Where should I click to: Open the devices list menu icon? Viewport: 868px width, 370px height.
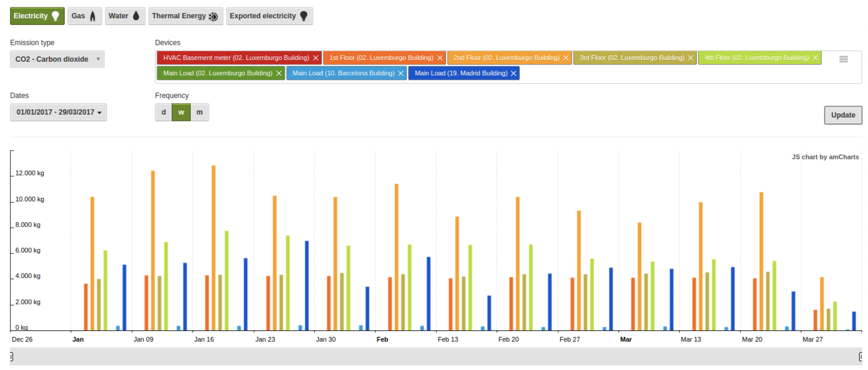click(x=843, y=59)
